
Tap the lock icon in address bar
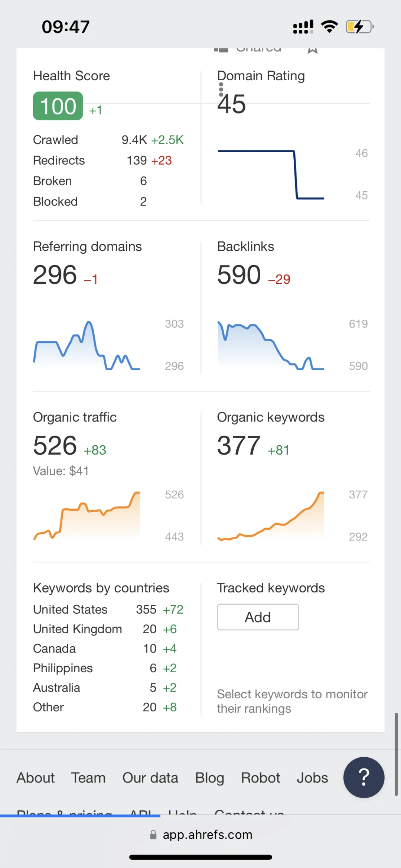(153, 835)
